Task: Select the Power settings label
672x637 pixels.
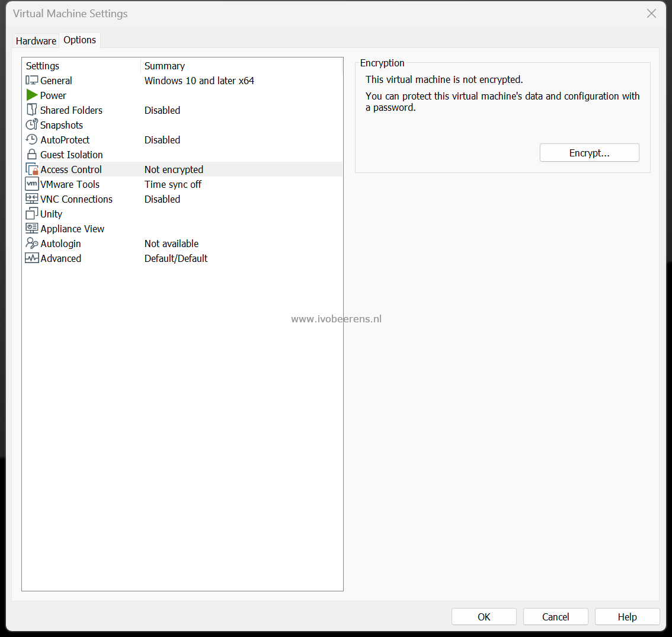Action: point(53,95)
